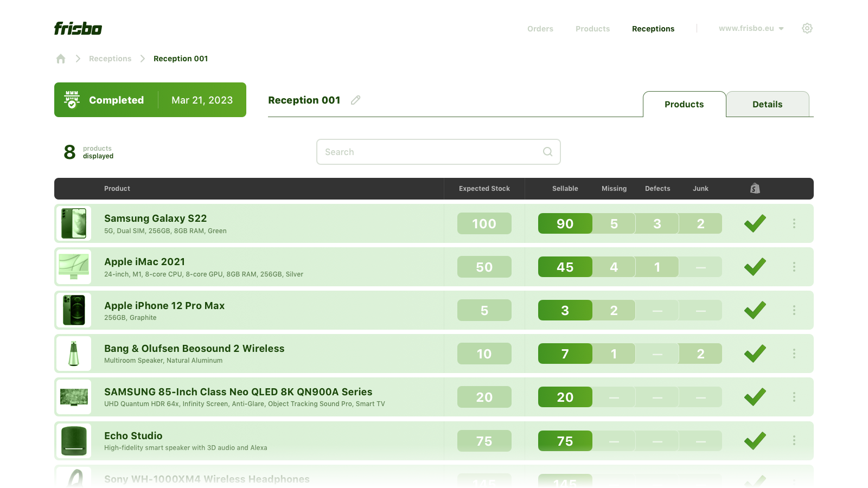Click the search magnifier icon

(x=548, y=152)
